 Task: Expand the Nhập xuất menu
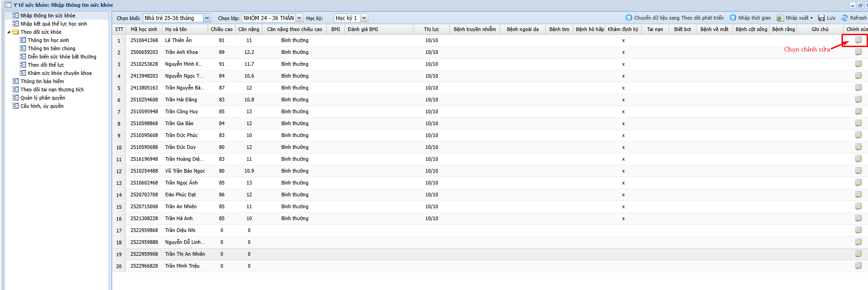coord(811,18)
